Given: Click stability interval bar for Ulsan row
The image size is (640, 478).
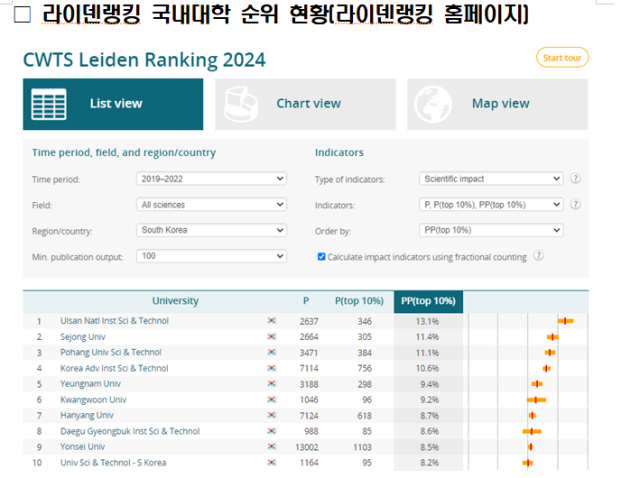Looking at the screenshot, I should pos(566,321).
